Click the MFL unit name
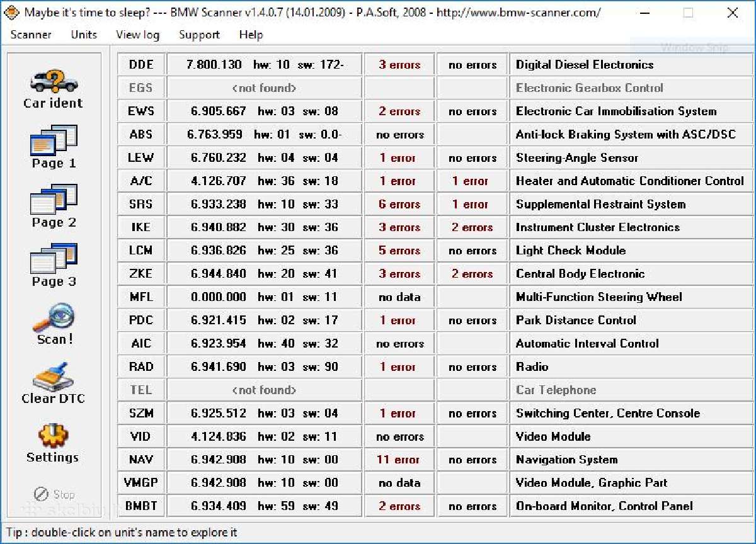 coord(141,297)
